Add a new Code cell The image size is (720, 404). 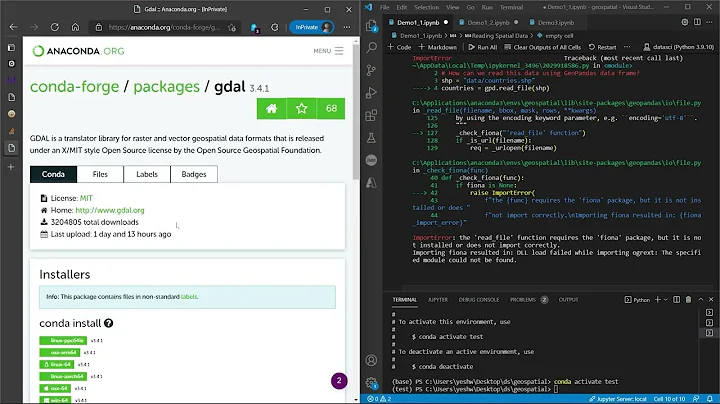[x=399, y=47]
